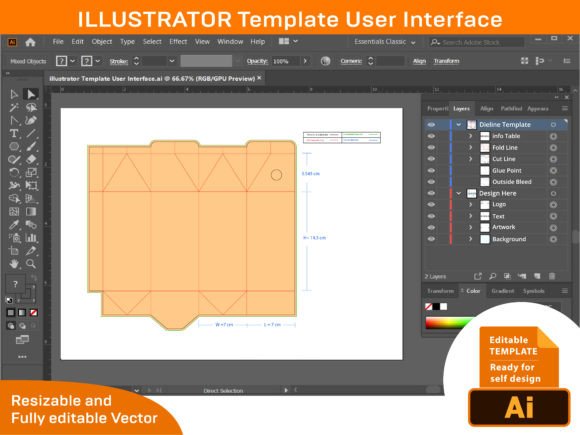
Task: Collapse the Dieline Template layer group
Action: (459, 125)
